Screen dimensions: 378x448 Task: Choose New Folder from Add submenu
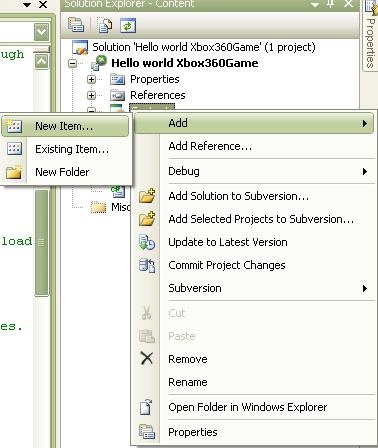pos(66,172)
